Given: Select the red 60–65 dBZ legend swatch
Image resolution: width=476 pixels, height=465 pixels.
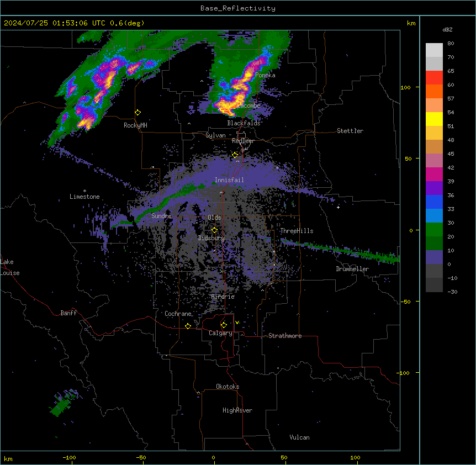Looking at the screenshot, I should [x=434, y=78].
